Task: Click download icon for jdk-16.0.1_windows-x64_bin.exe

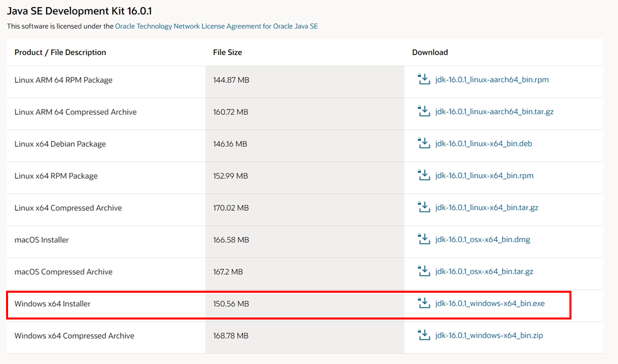Action: [x=423, y=303]
